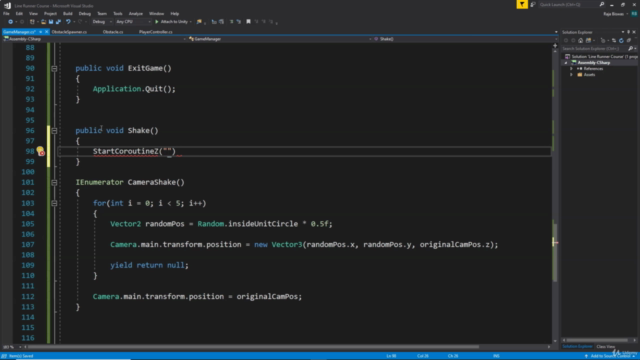Open the Debug configuration dropdown
Screen dimensions: 640x360
102,22
